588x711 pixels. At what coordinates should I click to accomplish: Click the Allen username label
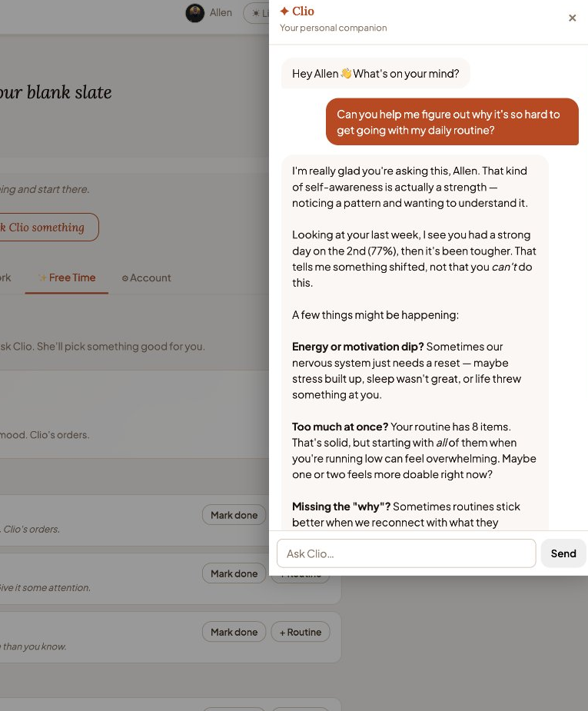(x=221, y=13)
